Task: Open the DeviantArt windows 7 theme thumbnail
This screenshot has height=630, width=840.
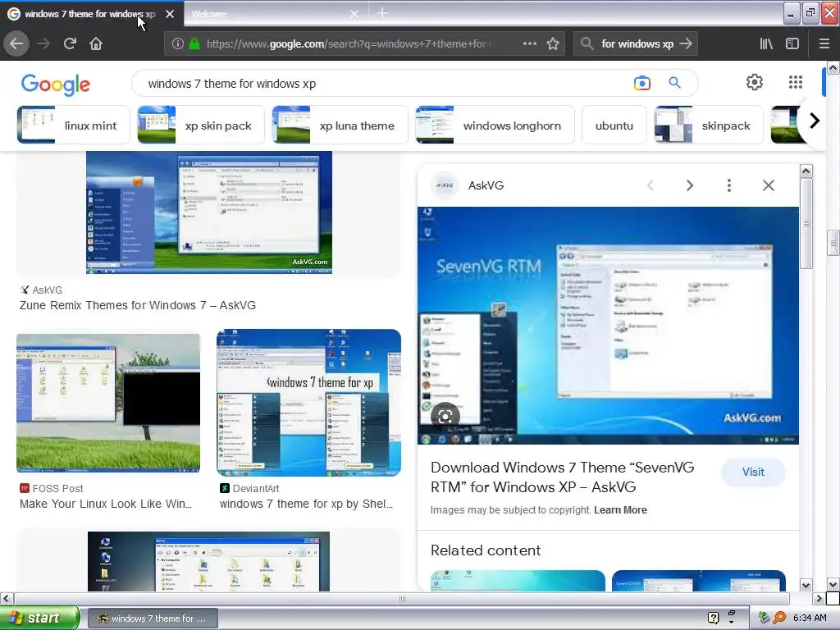Action: click(x=308, y=403)
